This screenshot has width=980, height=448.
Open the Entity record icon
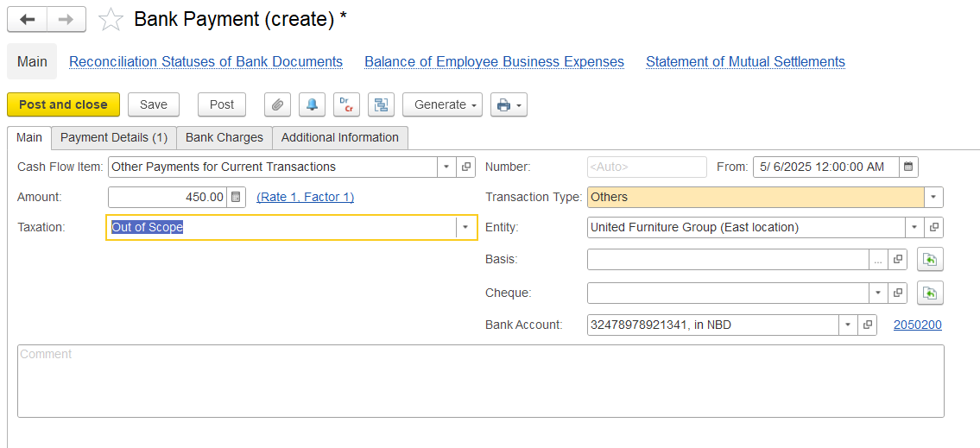click(933, 227)
